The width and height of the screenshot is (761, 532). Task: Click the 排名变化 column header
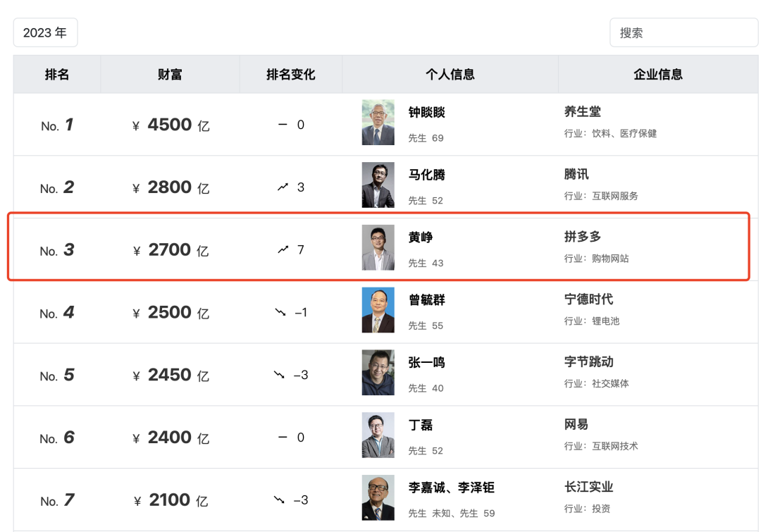[x=291, y=74]
